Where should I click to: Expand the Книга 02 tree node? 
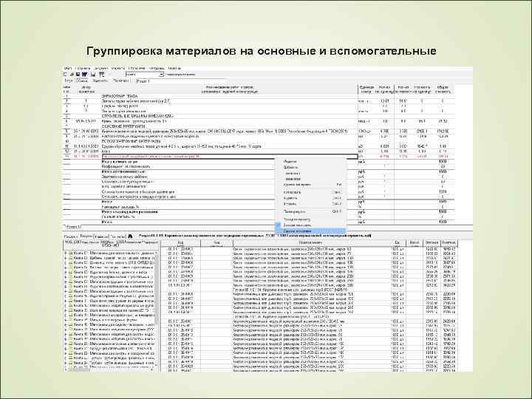66,258
